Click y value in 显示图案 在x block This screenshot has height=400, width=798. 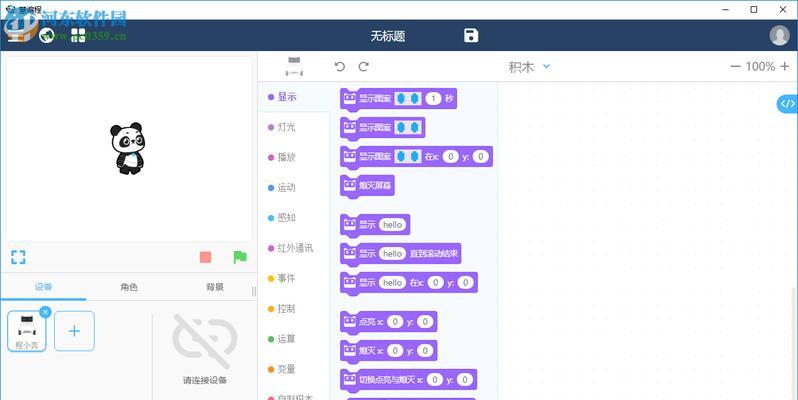tap(480, 157)
